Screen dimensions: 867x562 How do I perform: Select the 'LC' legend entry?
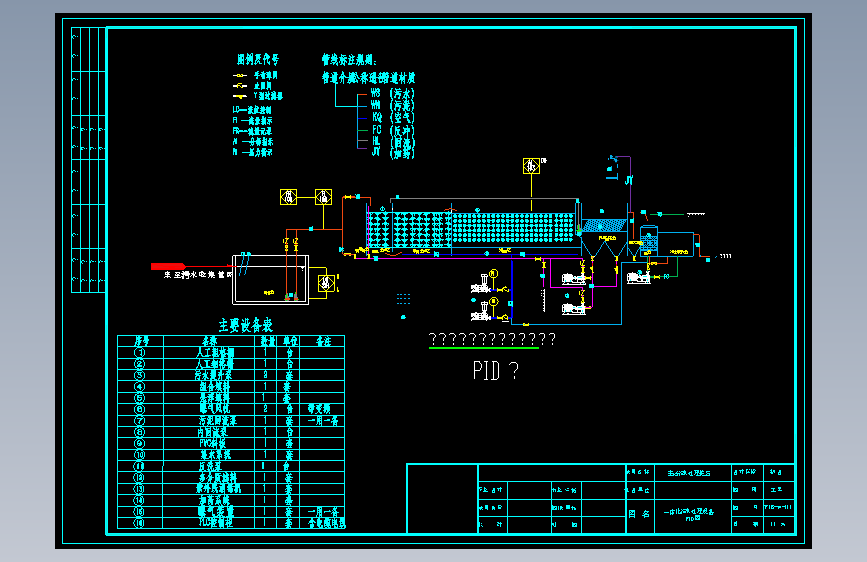point(252,110)
